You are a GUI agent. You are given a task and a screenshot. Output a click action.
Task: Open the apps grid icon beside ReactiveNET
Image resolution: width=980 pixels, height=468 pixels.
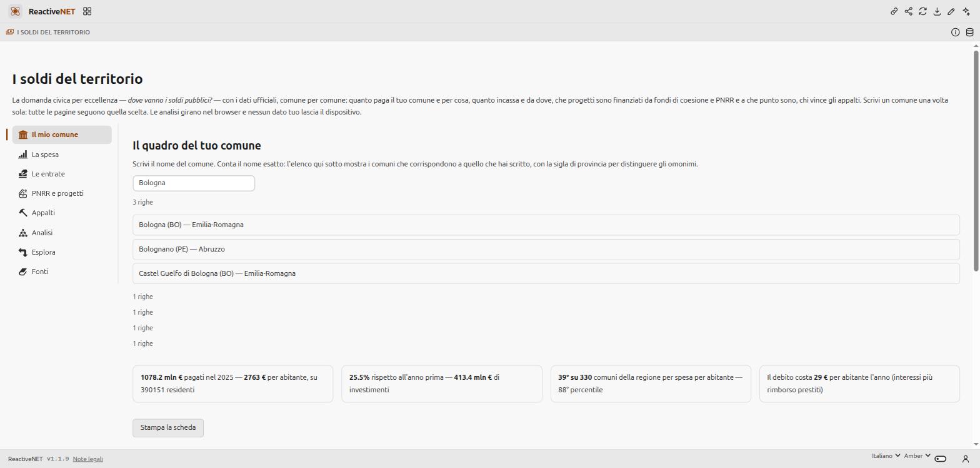click(87, 11)
